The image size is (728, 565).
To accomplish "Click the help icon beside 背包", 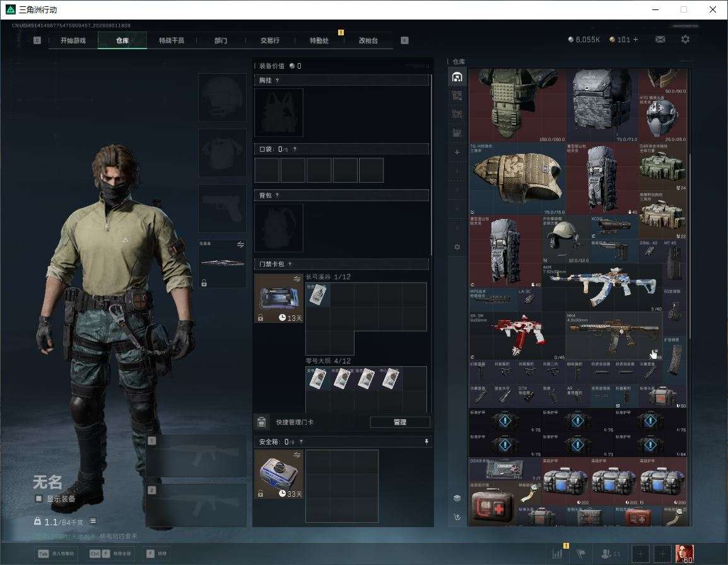I will pyautogui.click(x=277, y=195).
